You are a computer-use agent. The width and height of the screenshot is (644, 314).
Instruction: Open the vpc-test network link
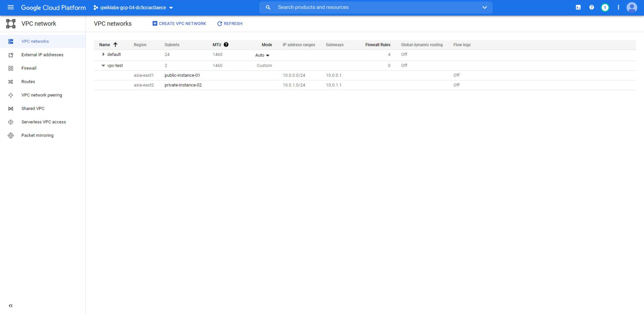[115, 65]
